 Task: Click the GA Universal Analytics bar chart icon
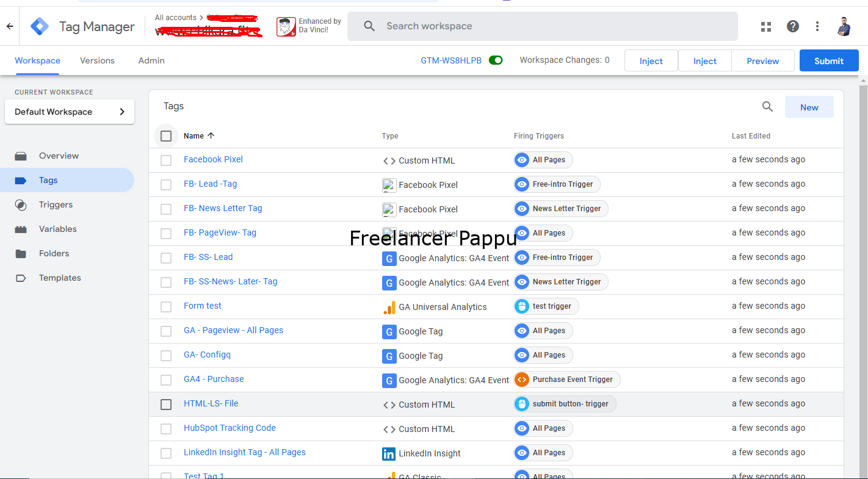click(389, 307)
